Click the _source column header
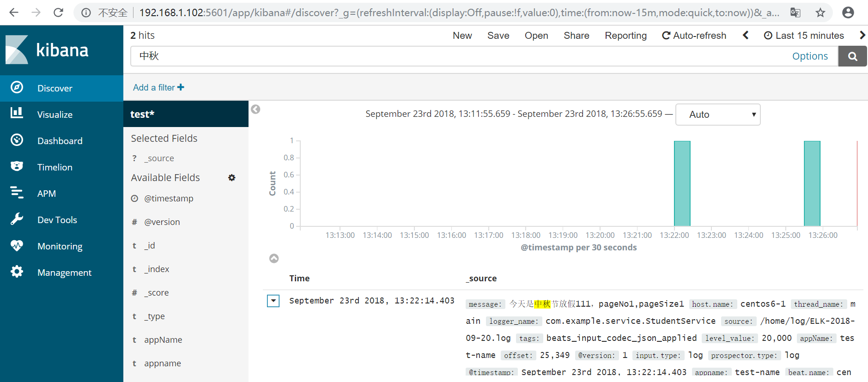The height and width of the screenshot is (382, 868). click(481, 278)
